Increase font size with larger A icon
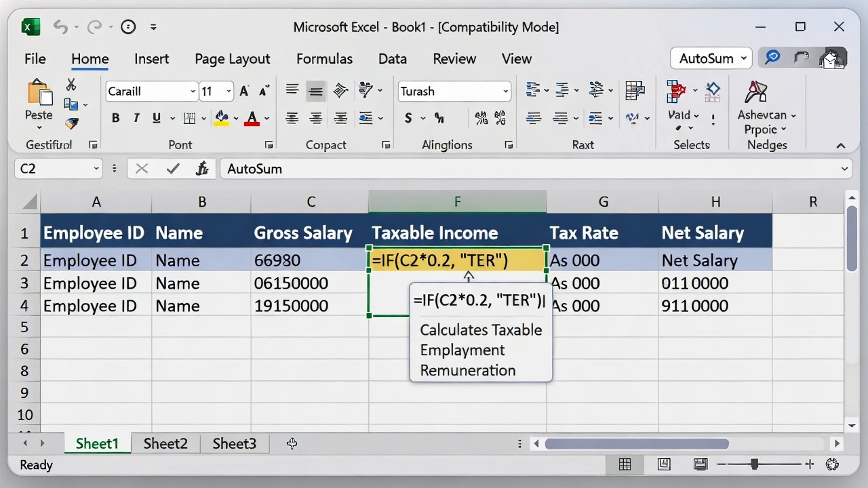The height and width of the screenshot is (488, 868). click(x=244, y=91)
